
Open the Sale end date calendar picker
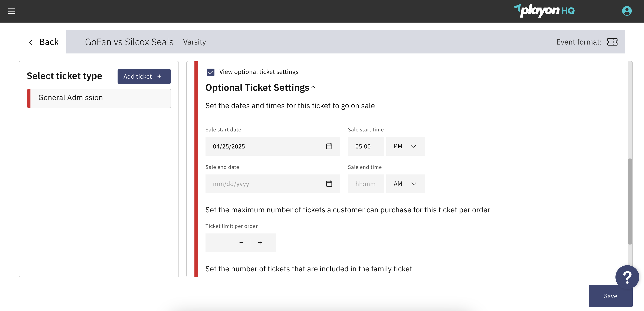point(329,184)
